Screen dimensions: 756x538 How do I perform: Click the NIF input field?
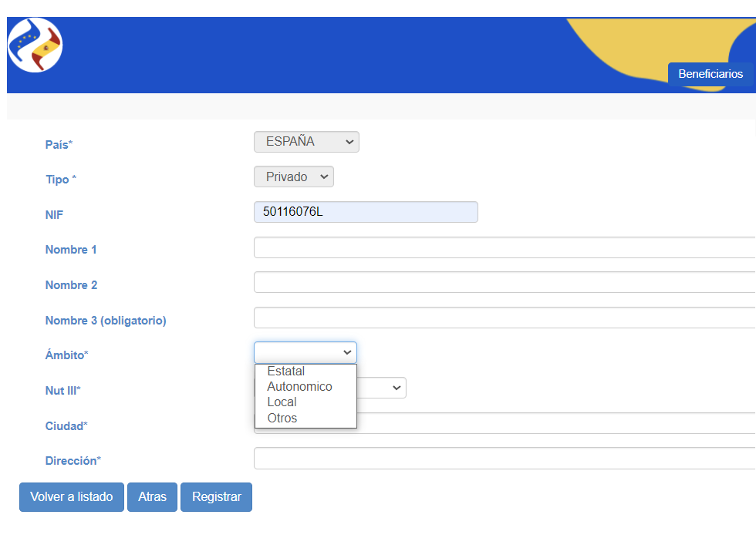[366, 212]
